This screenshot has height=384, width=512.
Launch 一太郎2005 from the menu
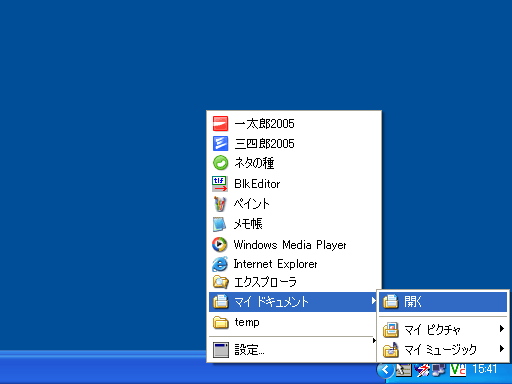tap(293, 124)
